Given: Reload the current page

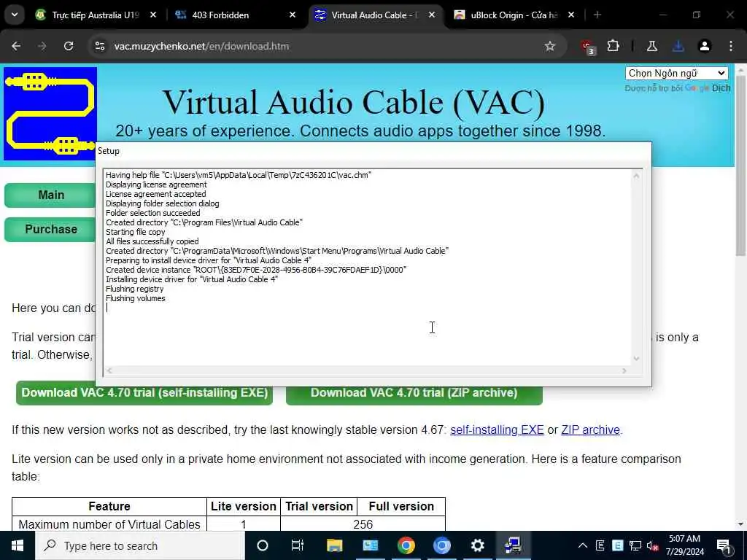Looking at the screenshot, I should coord(69,46).
